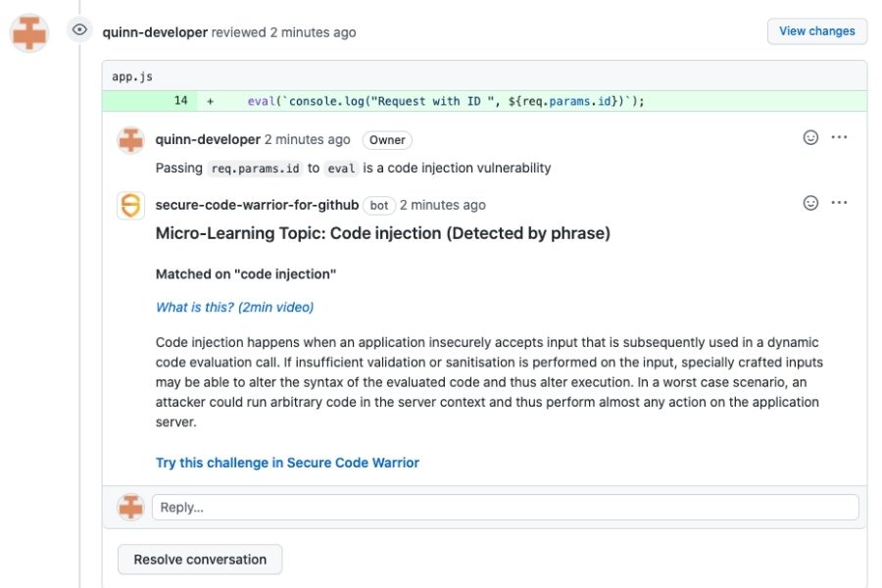Try this challenge in Secure Code Warrior
The width and height of the screenshot is (882, 588).
tap(287, 462)
